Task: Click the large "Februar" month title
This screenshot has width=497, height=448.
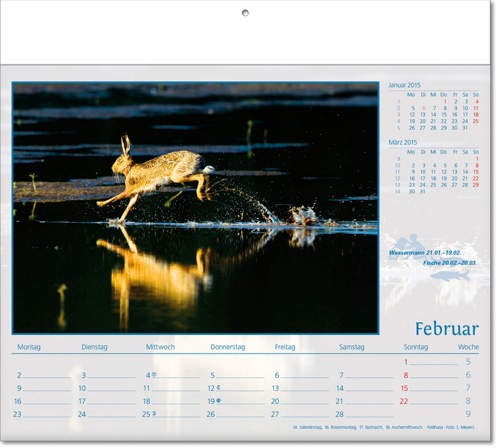Action: coord(447,329)
